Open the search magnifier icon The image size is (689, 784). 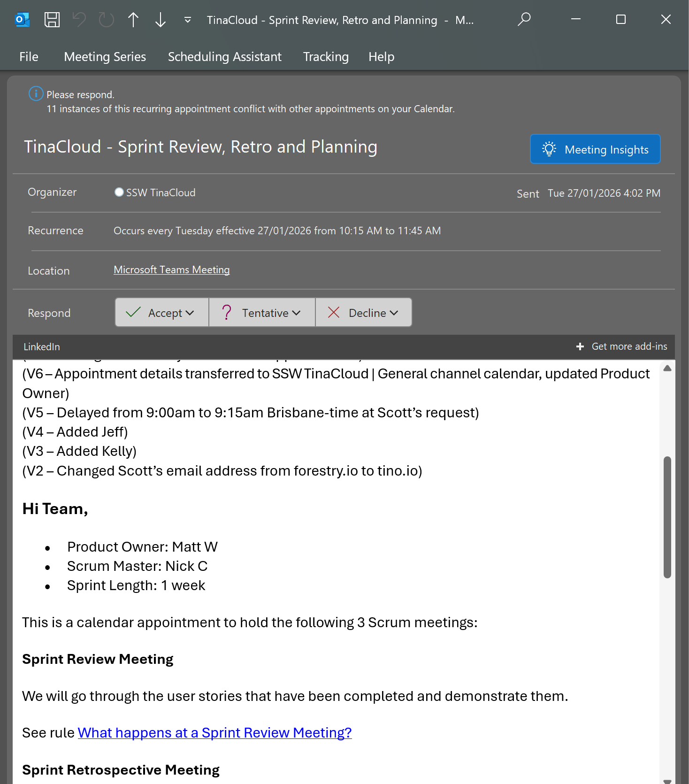click(x=524, y=20)
